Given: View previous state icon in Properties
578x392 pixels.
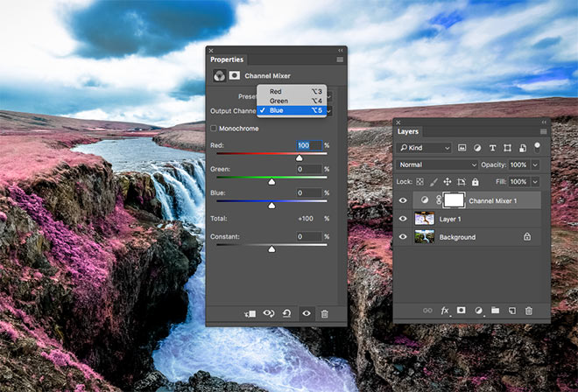Looking at the screenshot, I should (269, 313).
